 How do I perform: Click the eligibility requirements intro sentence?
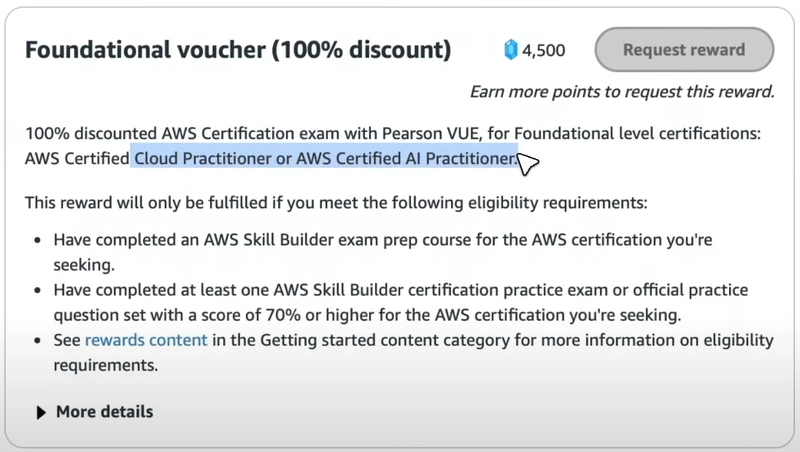(336, 202)
